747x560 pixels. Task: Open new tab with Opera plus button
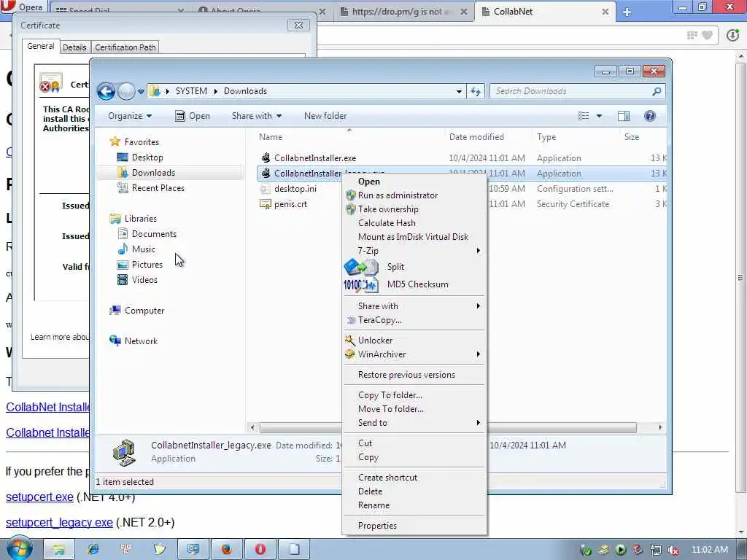pos(627,12)
